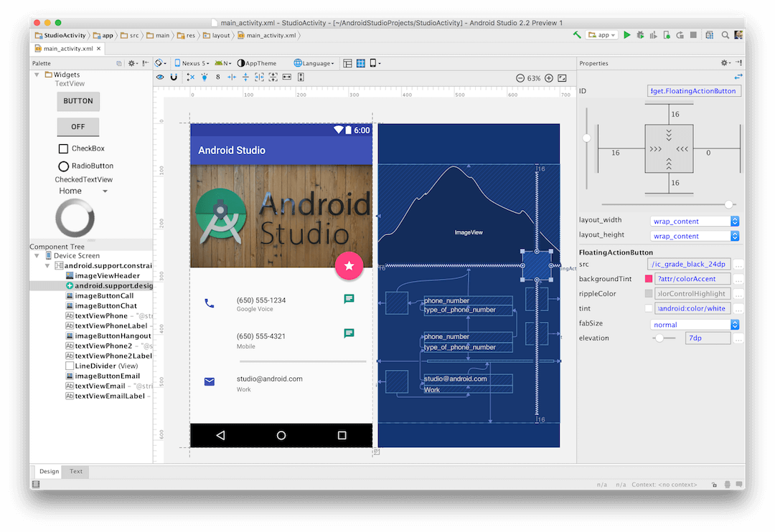
Task: Click the ID input field
Action: click(x=693, y=91)
